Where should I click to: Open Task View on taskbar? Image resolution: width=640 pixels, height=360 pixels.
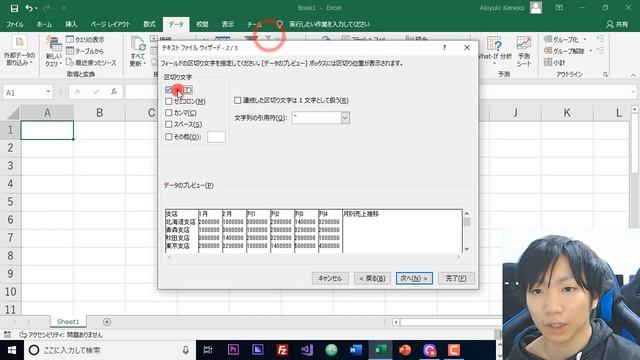pos(208,350)
